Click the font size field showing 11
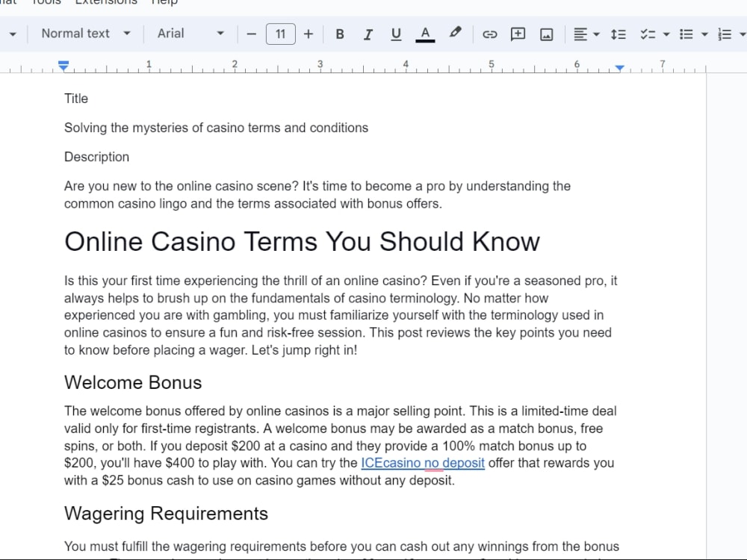Screen dimensions: 747x560 click(x=281, y=34)
